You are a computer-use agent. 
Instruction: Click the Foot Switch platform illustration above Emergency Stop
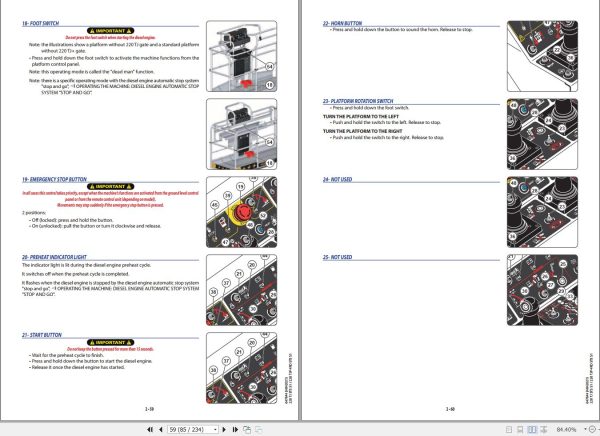click(x=241, y=134)
